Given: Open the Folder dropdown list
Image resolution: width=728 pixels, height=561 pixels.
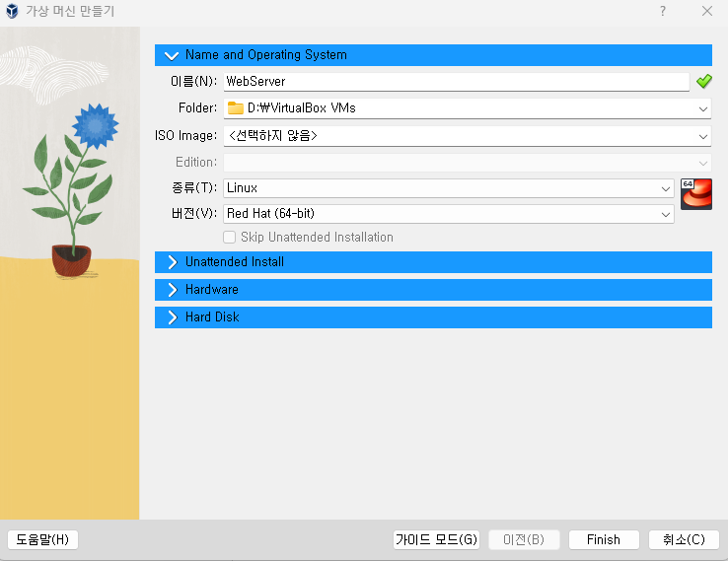Looking at the screenshot, I should pos(703,109).
